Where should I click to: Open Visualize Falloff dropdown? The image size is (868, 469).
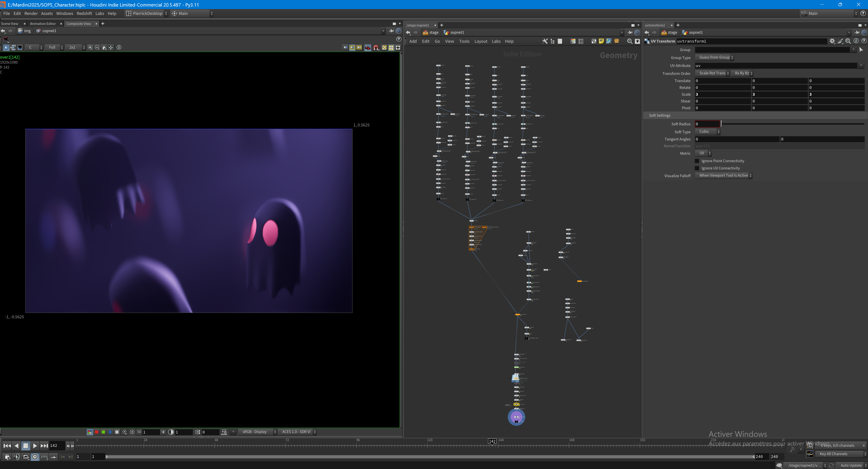click(x=723, y=175)
